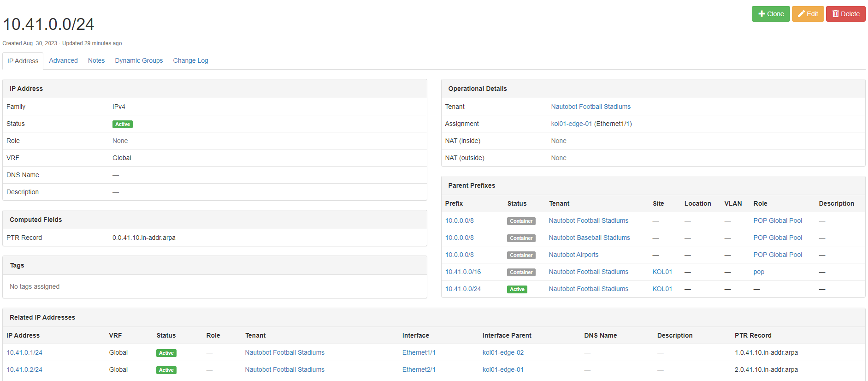Open the Notes tab
Image resolution: width=868 pixels, height=381 pixels.
click(x=96, y=60)
